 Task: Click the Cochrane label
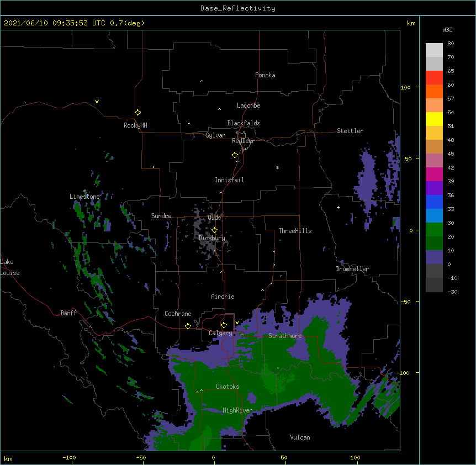pos(178,314)
